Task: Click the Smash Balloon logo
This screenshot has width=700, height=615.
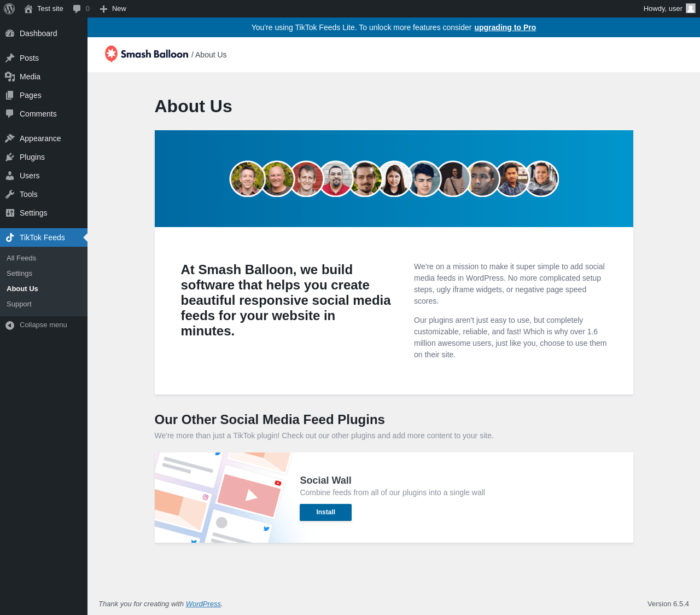Action: pos(147,54)
